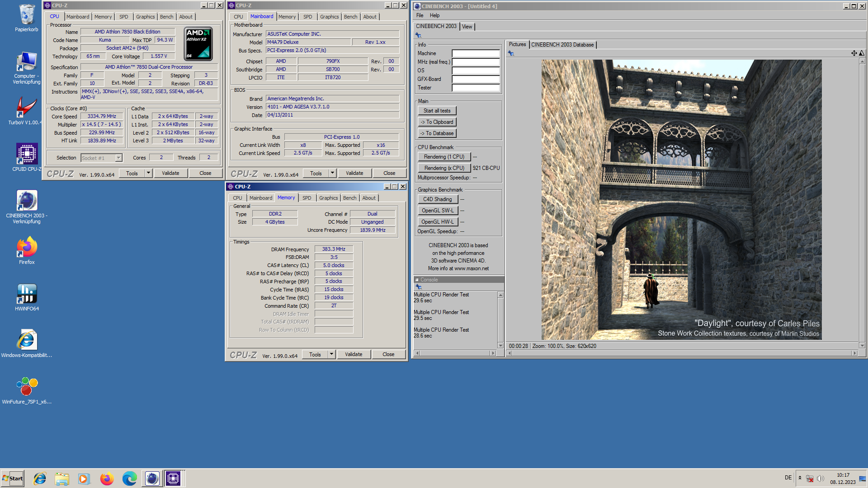This screenshot has height=488, width=868.
Task: Open Windows Media Player from taskbar
Action: pyautogui.click(x=84, y=478)
